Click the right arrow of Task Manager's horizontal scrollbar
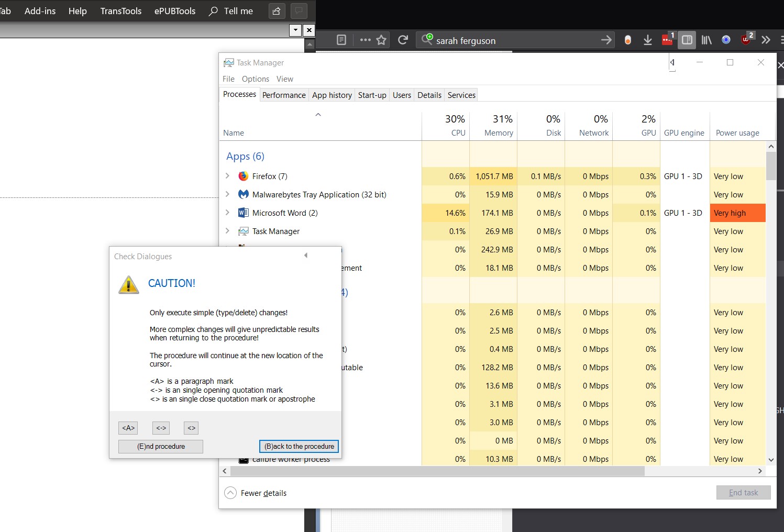 pos(760,471)
